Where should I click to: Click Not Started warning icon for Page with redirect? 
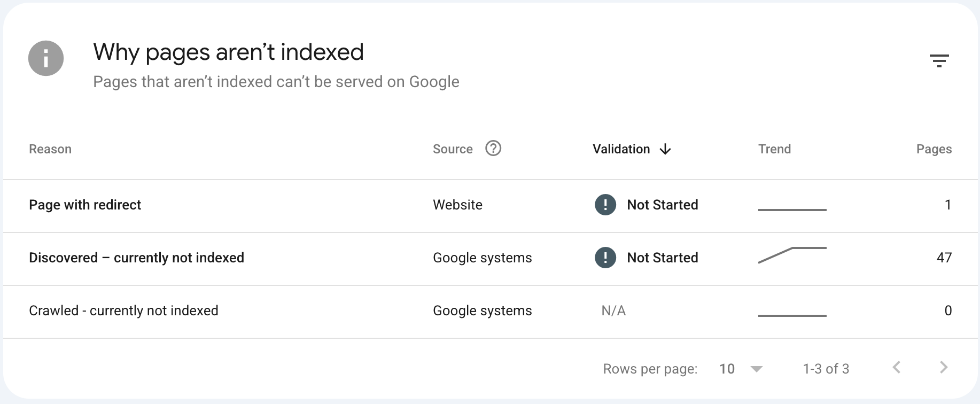pyautogui.click(x=605, y=205)
